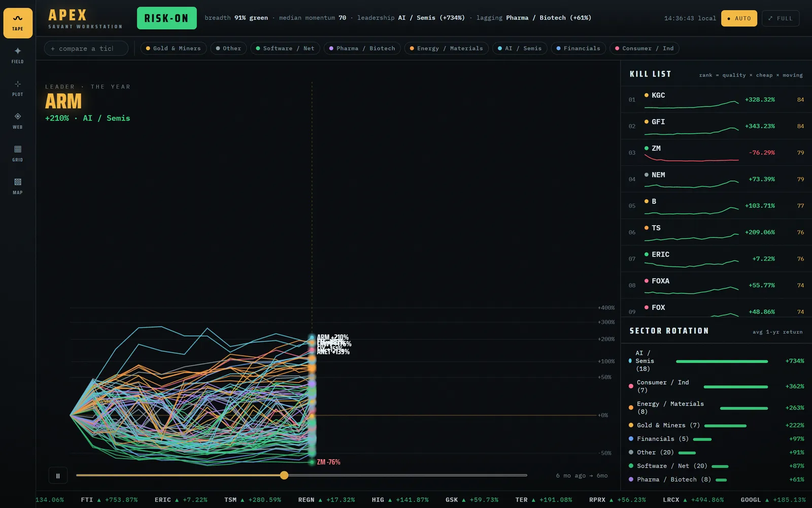Toggle Financials sector filter
Image resolution: width=812 pixels, height=508 pixels.
click(578, 48)
